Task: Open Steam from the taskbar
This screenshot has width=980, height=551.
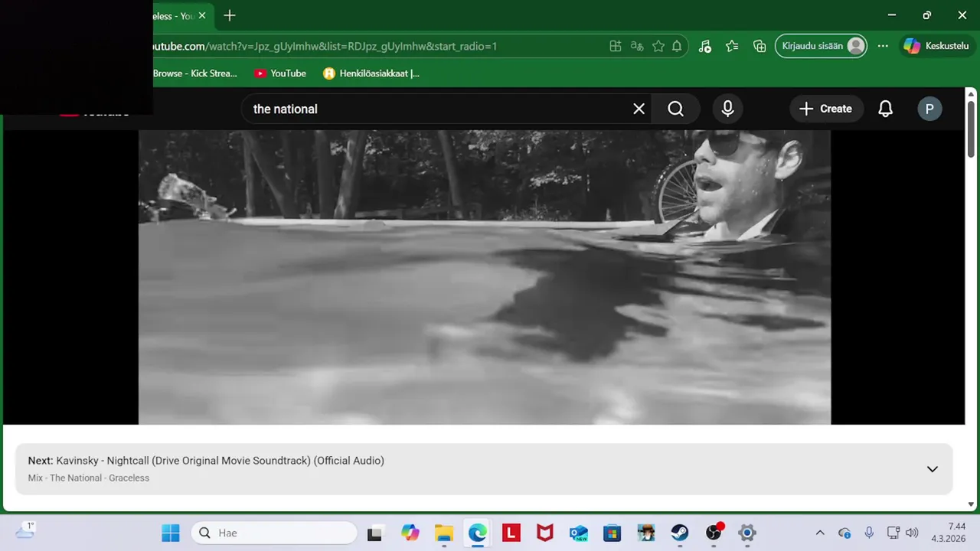Action: (680, 533)
